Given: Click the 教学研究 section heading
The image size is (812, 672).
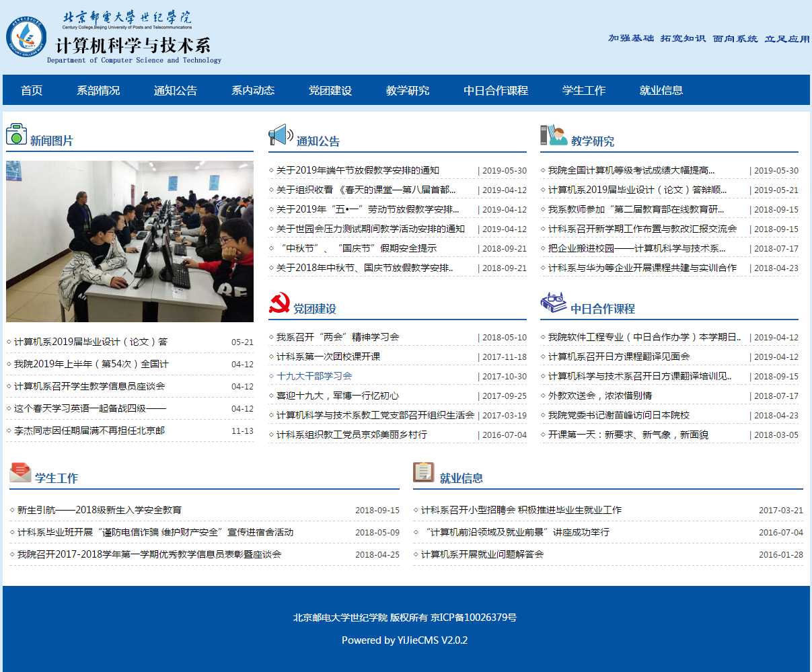Looking at the screenshot, I should [x=592, y=141].
